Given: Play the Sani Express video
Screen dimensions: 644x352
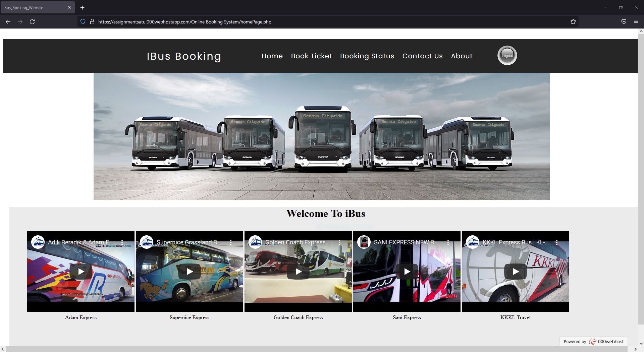Looking at the screenshot, I should [x=407, y=272].
